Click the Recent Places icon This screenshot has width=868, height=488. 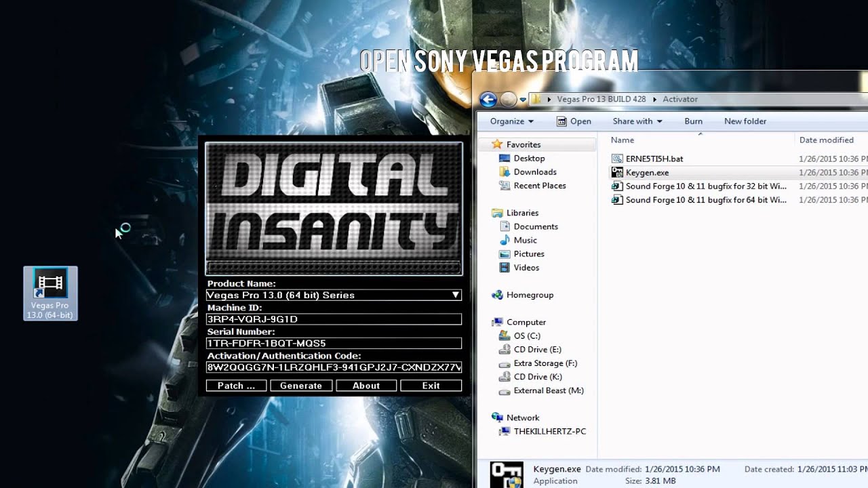505,186
